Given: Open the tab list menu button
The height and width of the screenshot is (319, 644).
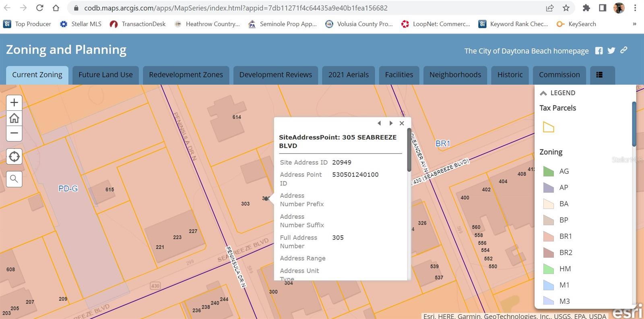Looking at the screenshot, I should 599,75.
